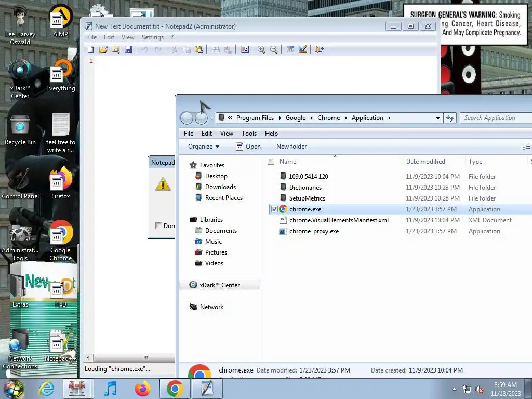The width and height of the screenshot is (532, 399).
Task: Click the music note taskbar icon
Action: 111,389
